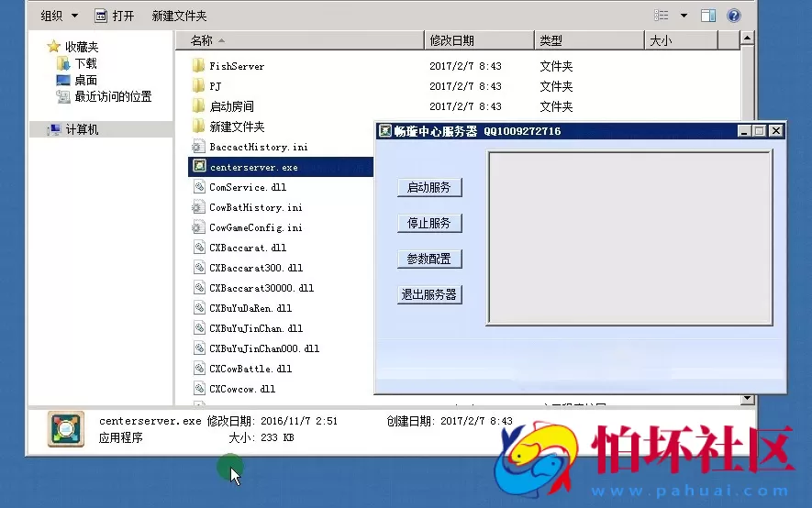Click the CowGameConfig.ini file name

256,227
